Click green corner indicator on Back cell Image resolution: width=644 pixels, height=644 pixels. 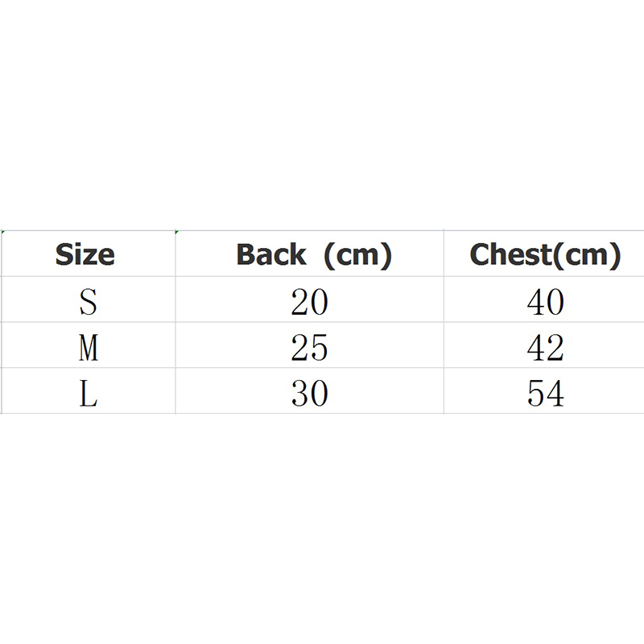coord(177,233)
